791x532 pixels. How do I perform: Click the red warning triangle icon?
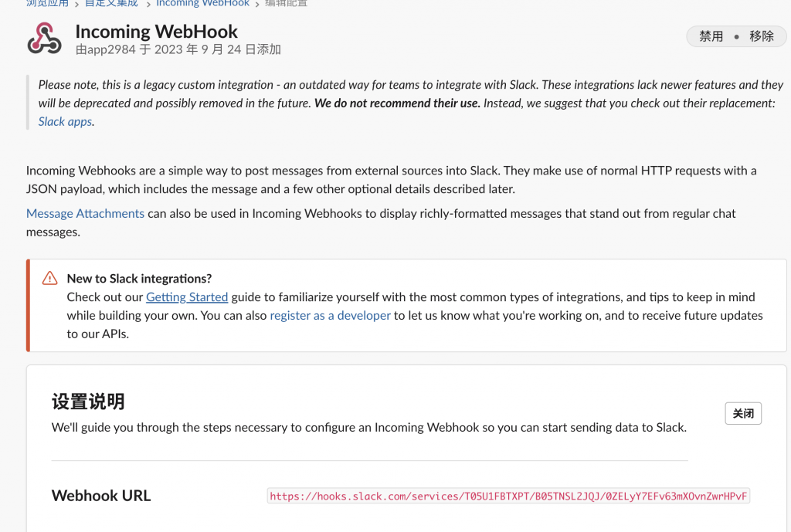coord(50,278)
